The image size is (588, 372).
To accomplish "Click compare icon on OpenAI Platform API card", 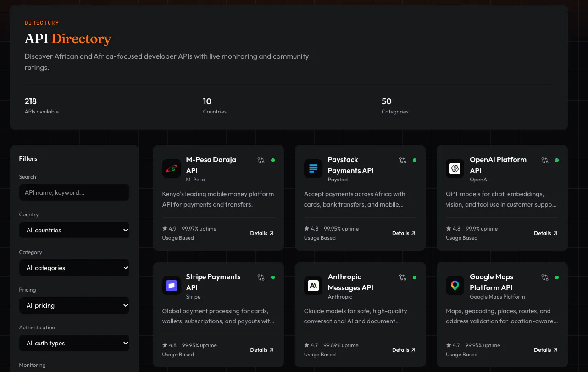I will tap(545, 160).
